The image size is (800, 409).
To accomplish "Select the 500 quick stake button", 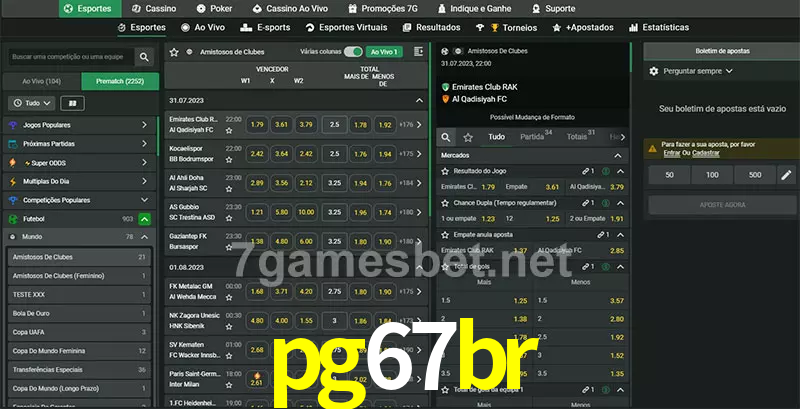I will 755,175.
